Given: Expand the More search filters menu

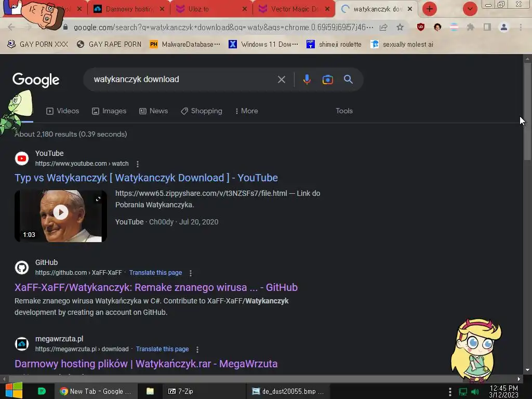Looking at the screenshot, I should (247, 111).
